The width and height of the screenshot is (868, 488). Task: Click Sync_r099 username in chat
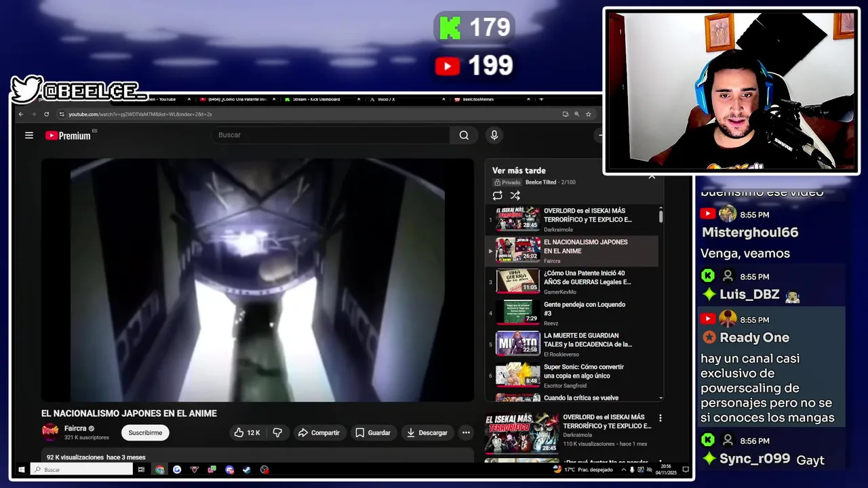click(755, 459)
